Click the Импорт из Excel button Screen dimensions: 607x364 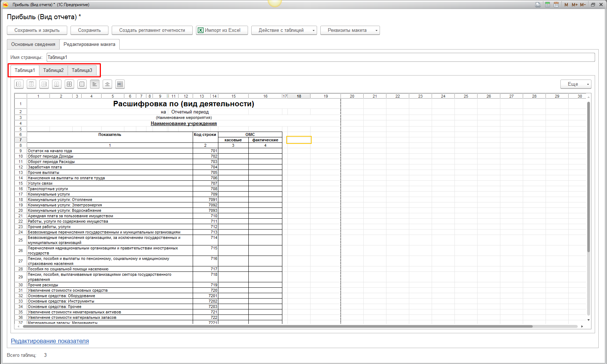[222, 30]
